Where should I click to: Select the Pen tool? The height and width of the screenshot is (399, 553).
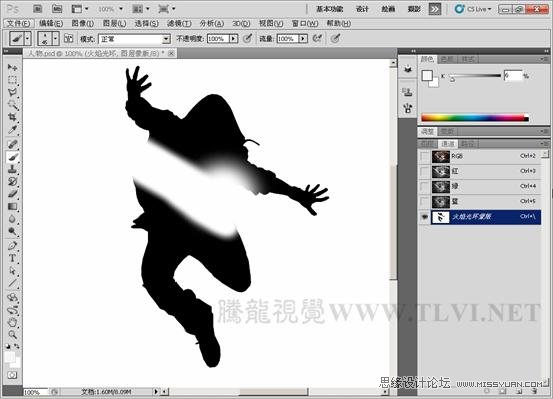[x=12, y=246]
